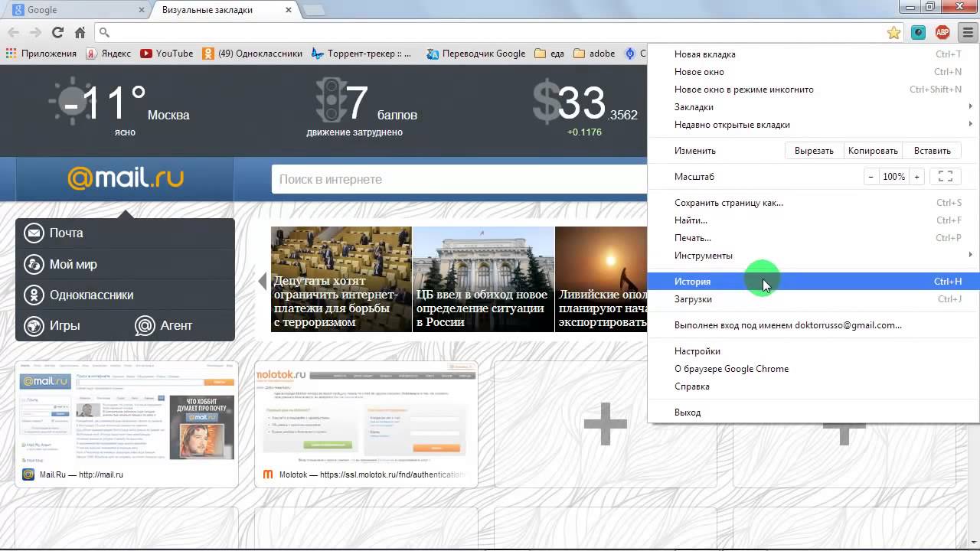
Task: Choose История in the menu
Action: click(x=813, y=282)
